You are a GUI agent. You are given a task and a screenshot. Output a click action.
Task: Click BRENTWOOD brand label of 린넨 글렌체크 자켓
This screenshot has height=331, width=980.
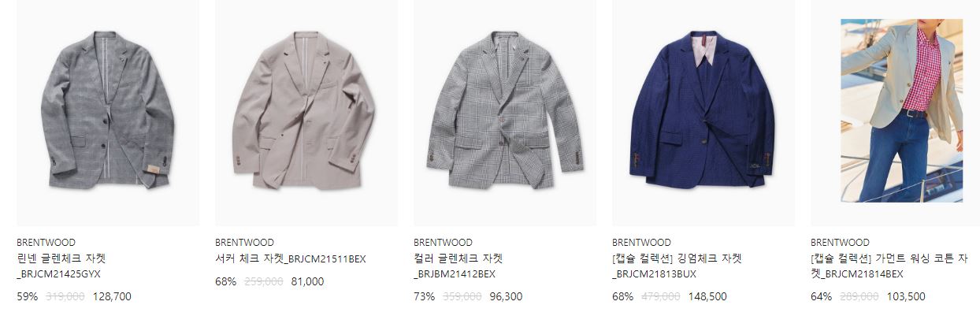(x=46, y=243)
